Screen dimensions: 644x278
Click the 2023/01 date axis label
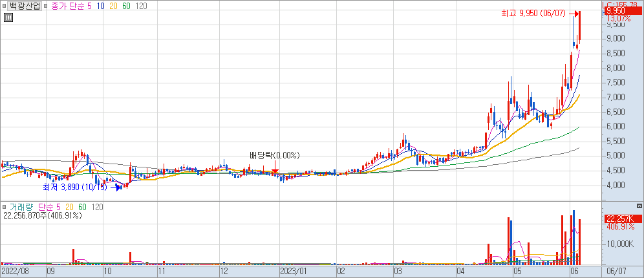pos(294,272)
